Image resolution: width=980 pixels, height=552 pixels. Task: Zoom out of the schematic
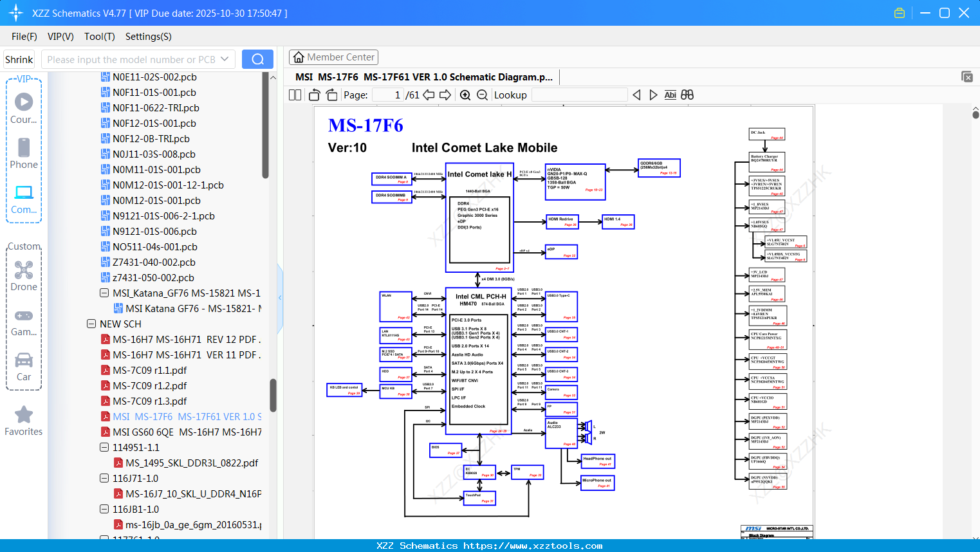(482, 95)
